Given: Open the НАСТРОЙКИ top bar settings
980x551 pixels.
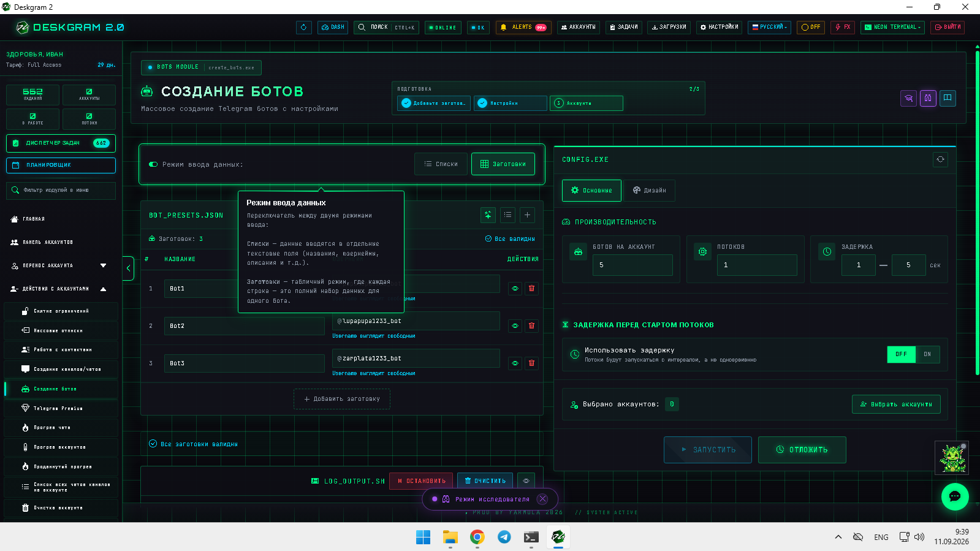Looking at the screenshot, I should pyautogui.click(x=720, y=28).
